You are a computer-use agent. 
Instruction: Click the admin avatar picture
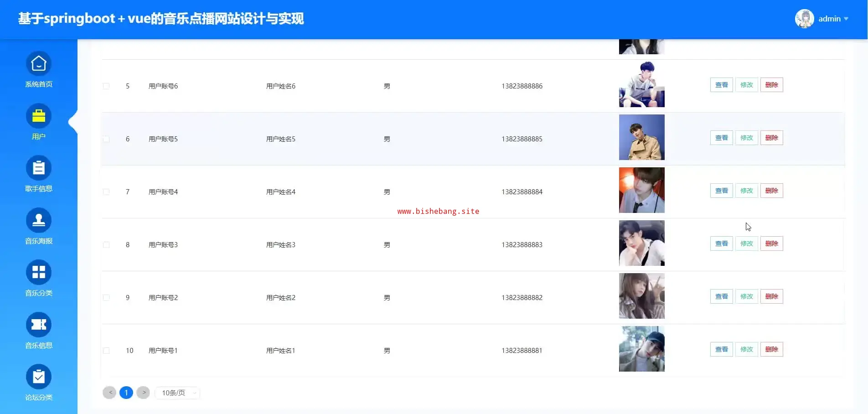[805, 19]
